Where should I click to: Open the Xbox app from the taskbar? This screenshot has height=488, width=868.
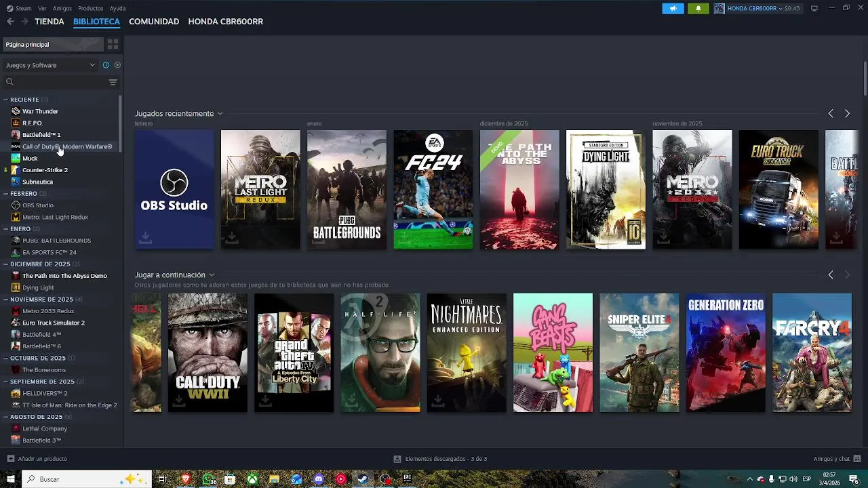click(x=252, y=479)
